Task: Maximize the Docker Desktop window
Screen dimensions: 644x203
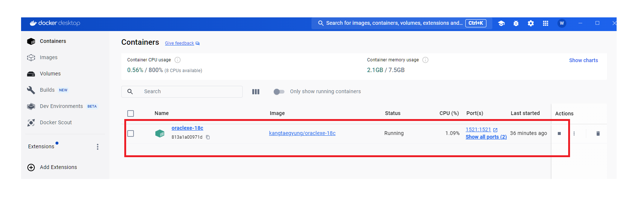Action: click(x=597, y=23)
